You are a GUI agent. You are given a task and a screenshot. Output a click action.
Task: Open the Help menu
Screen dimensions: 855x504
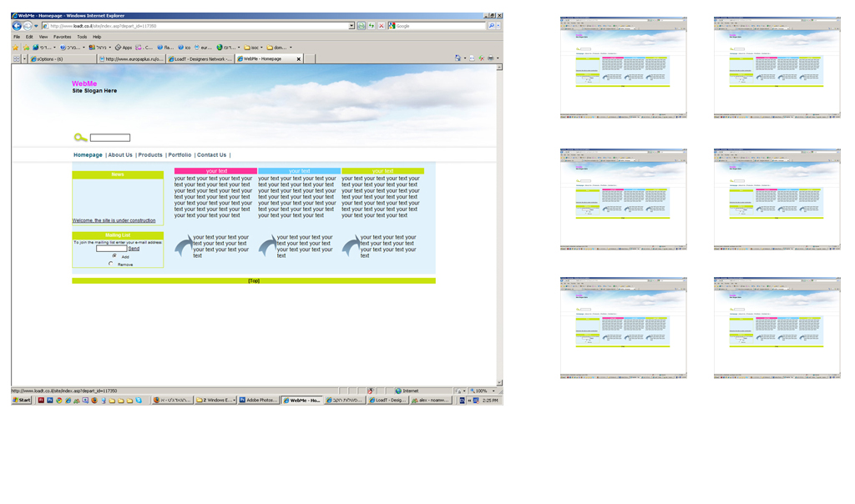[97, 37]
